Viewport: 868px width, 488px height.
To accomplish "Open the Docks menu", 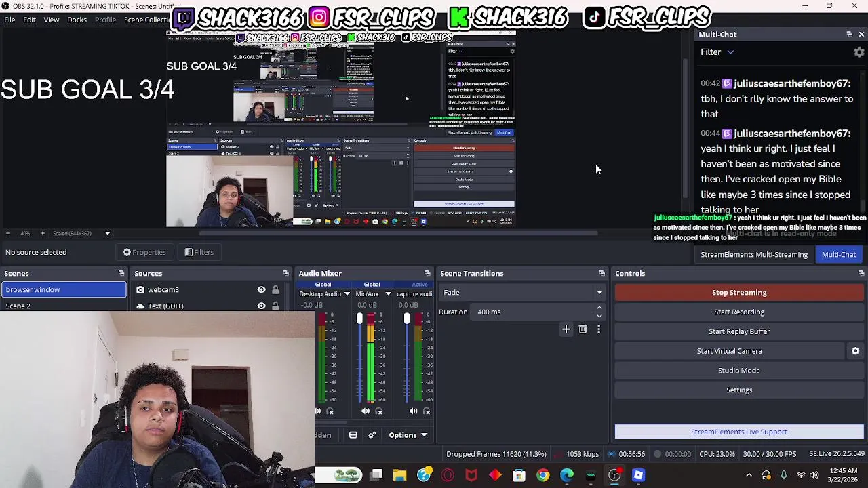I will 77,20.
